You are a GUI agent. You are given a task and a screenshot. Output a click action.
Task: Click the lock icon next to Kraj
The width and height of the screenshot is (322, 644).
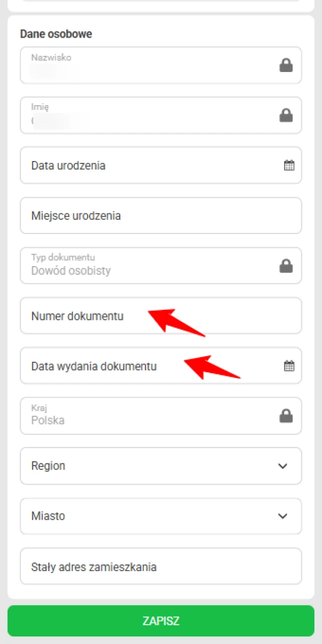286,416
